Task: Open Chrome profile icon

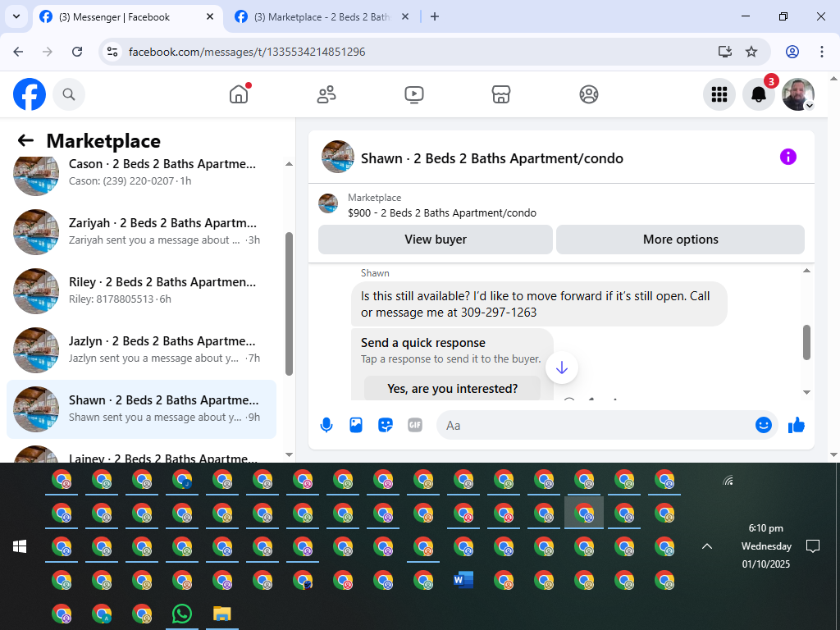Action: tap(792, 52)
